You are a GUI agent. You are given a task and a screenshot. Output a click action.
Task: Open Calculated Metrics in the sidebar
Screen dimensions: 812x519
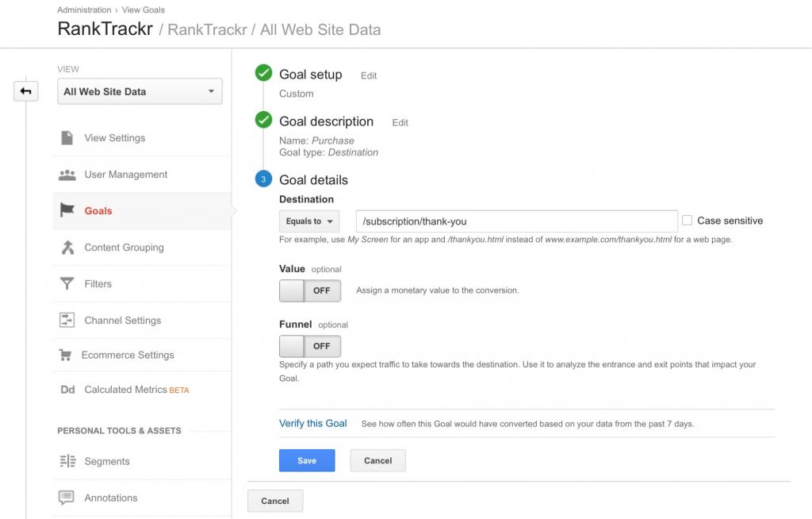[x=125, y=390]
